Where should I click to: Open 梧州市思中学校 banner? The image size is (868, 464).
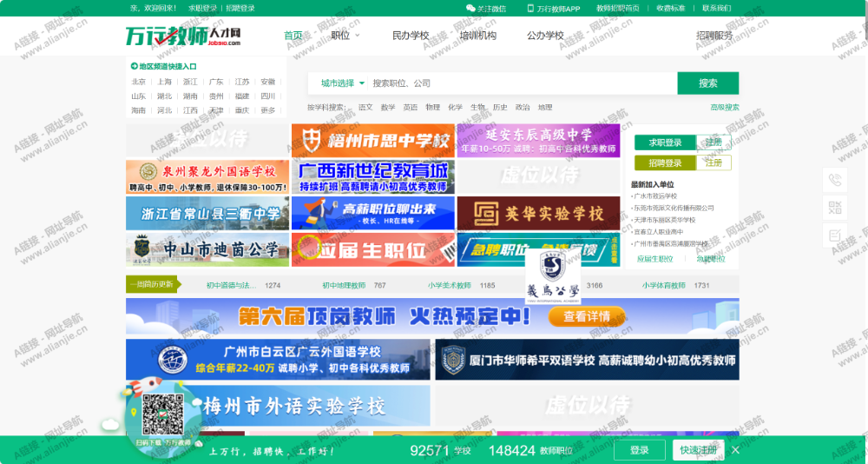[373, 140]
